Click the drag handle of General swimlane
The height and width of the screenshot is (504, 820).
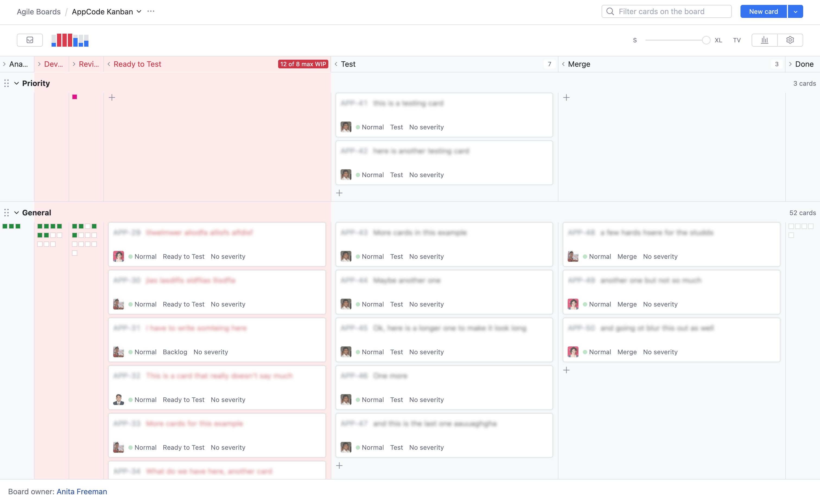pos(6,213)
